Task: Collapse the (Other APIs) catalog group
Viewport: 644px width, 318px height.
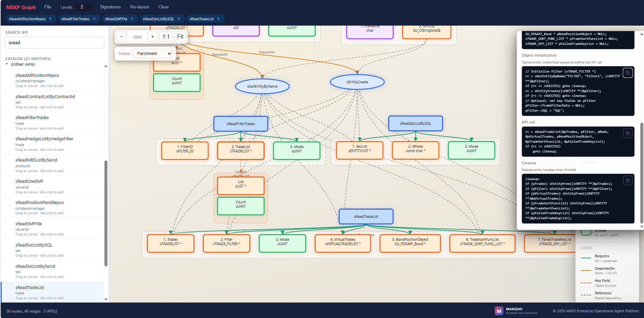Action: (7, 64)
